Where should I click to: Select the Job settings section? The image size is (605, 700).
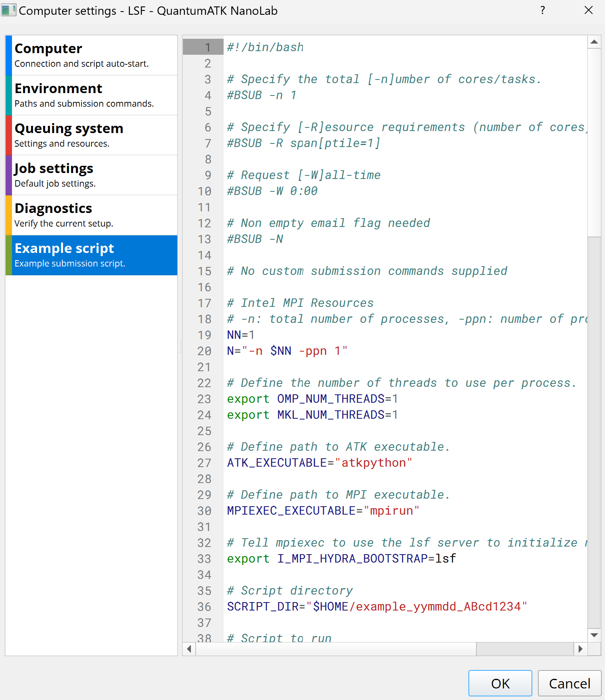tap(91, 175)
